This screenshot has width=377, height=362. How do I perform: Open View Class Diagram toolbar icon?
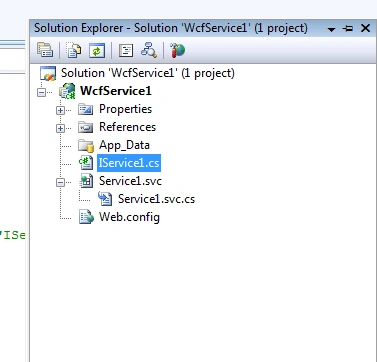click(149, 50)
